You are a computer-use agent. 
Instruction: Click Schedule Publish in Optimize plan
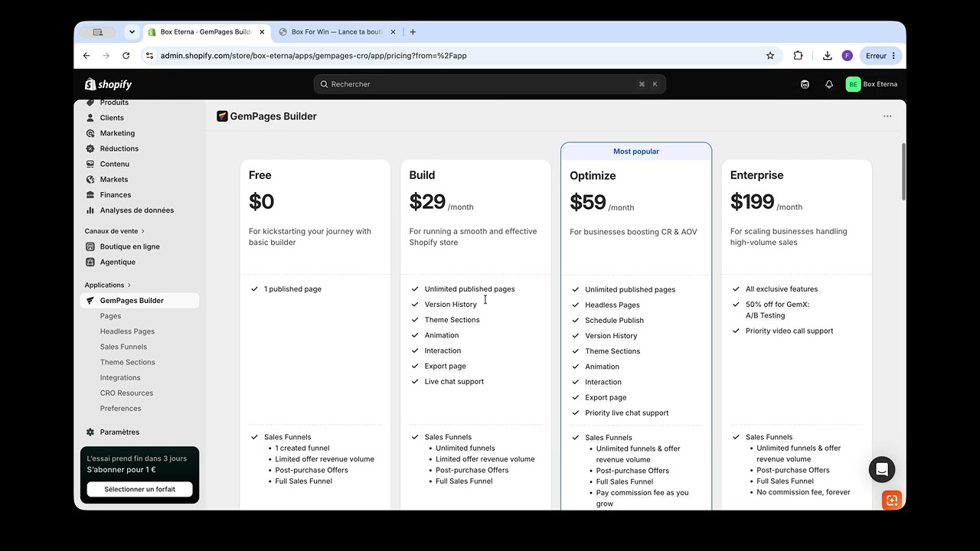point(614,321)
